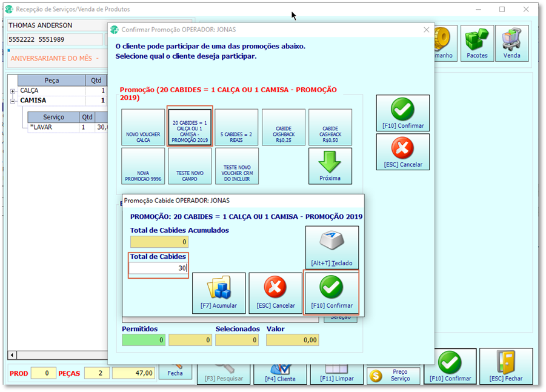Click the PROD count field showing 0
This screenshot has height=392, width=546.
click(43, 373)
